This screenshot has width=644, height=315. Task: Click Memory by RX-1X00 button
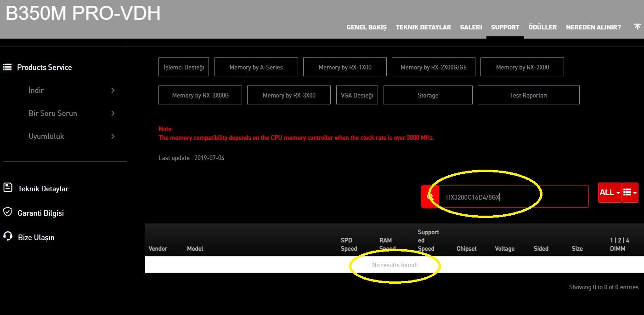345,67
